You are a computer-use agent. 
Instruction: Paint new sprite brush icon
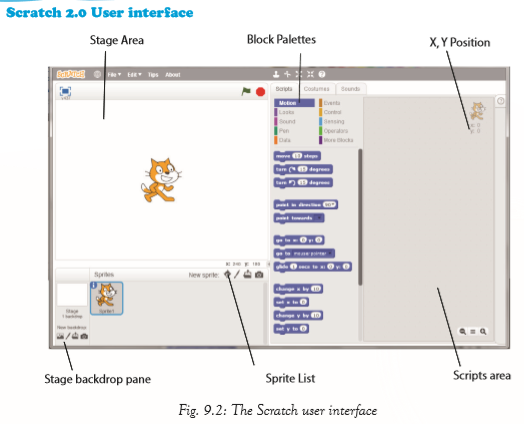pyautogui.click(x=237, y=275)
